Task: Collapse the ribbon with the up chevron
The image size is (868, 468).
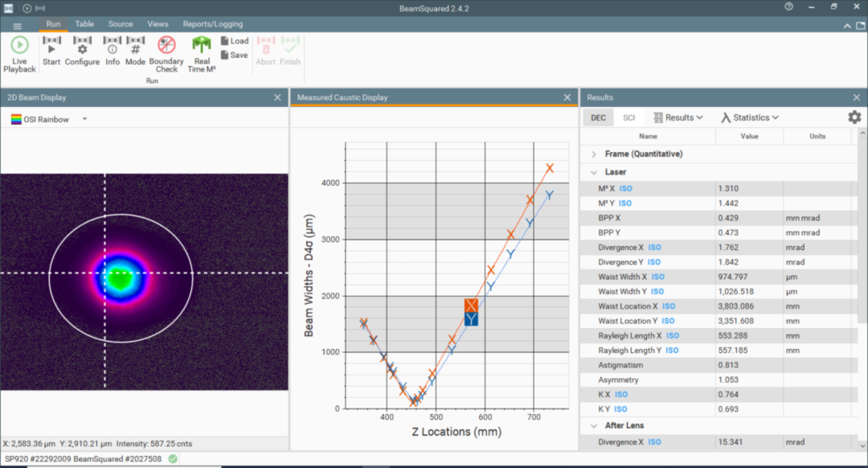Action: pyautogui.click(x=847, y=26)
